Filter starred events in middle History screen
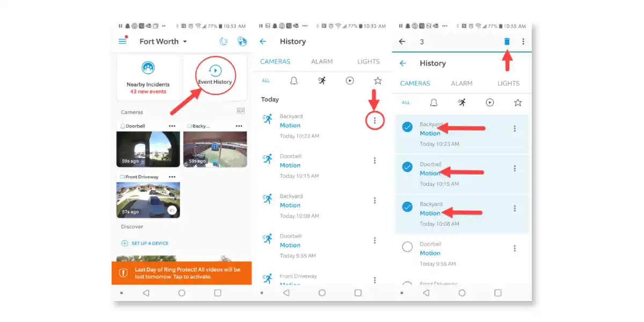Viewport: 644px width, 322px height. (x=378, y=80)
